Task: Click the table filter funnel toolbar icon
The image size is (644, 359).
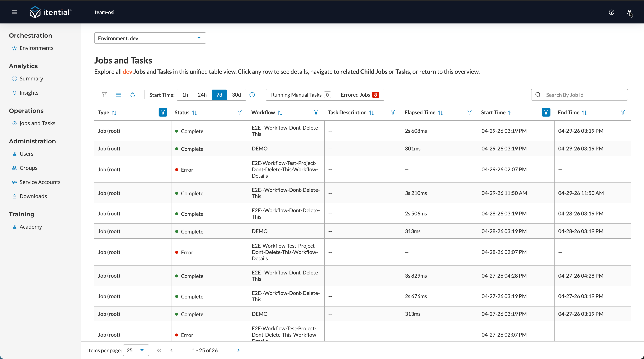Action: tap(105, 95)
